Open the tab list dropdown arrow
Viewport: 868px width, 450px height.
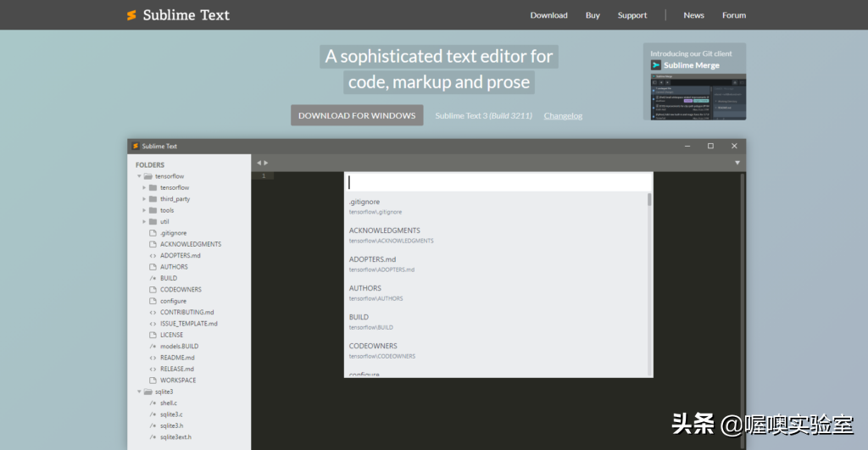(737, 163)
